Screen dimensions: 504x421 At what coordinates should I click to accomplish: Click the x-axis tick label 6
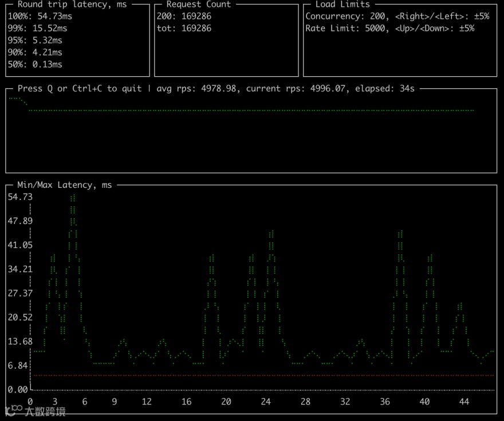coord(85,402)
